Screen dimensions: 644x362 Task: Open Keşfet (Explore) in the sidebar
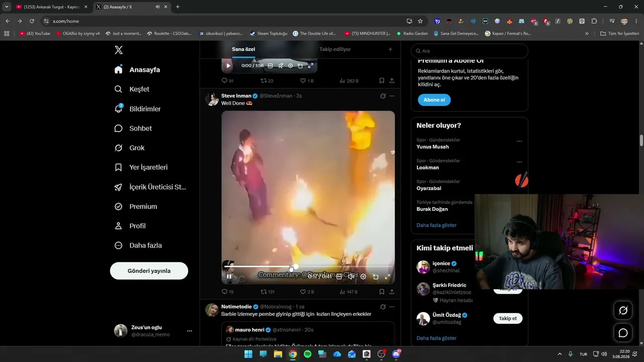point(132,89)
